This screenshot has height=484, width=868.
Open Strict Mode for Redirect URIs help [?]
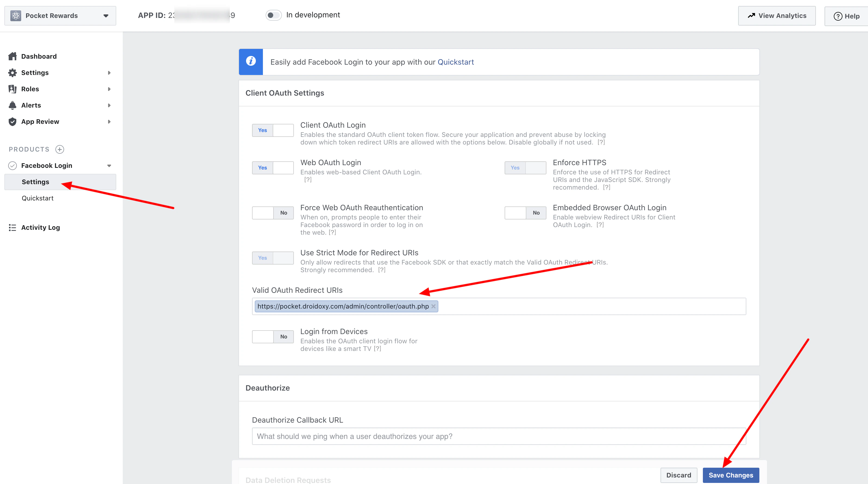coord(381,270)
